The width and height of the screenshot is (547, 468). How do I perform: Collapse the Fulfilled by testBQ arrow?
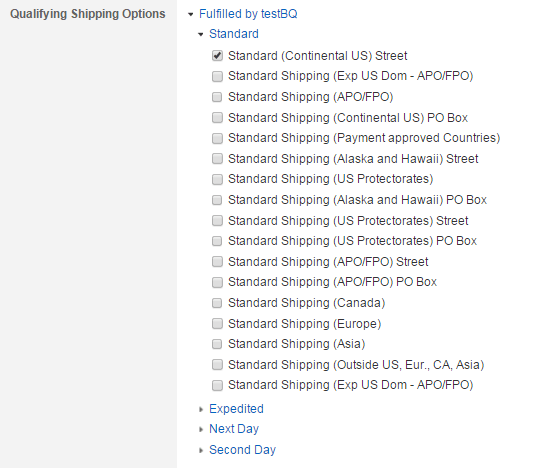pyautogui.click(x=190, y=14)
